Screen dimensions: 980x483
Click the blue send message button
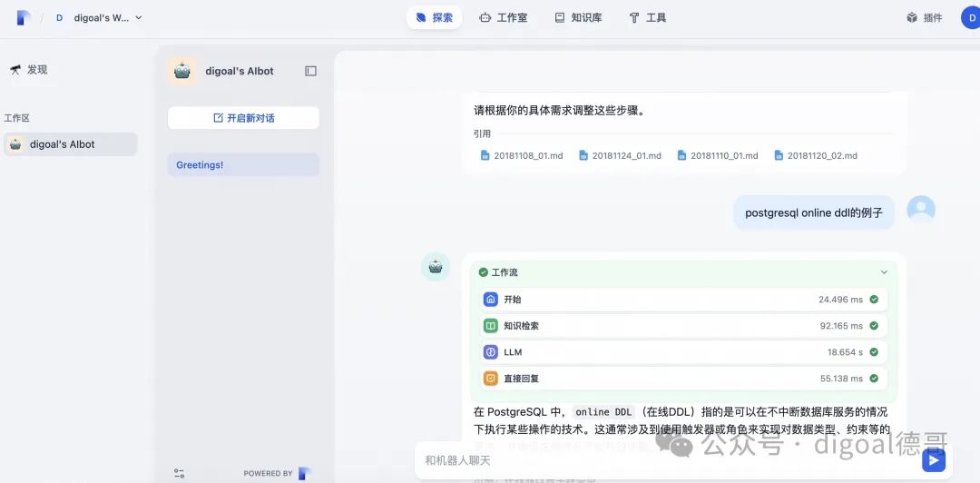click(x=934, y=460)
